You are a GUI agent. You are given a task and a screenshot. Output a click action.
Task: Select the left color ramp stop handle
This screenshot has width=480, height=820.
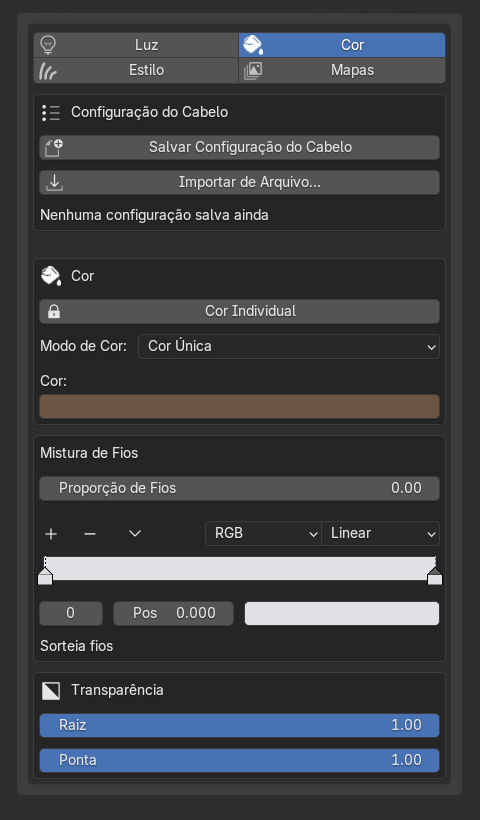click(x=45, y=576)
